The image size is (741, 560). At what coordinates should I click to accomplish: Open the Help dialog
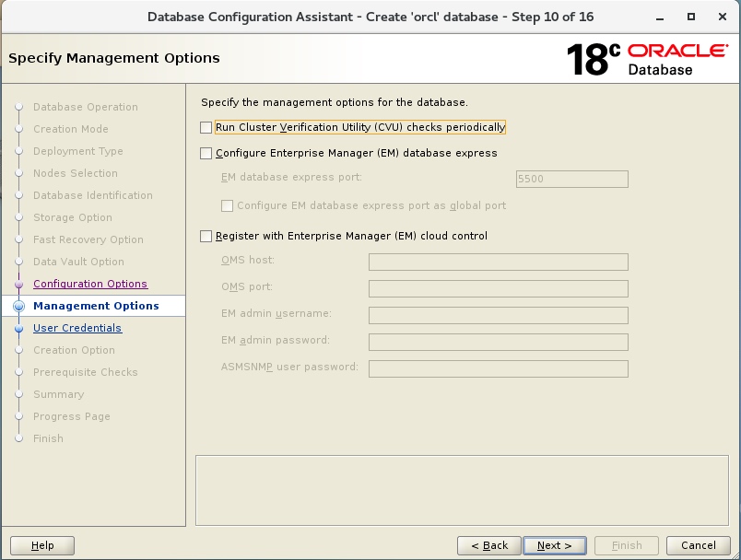(42, 545)
